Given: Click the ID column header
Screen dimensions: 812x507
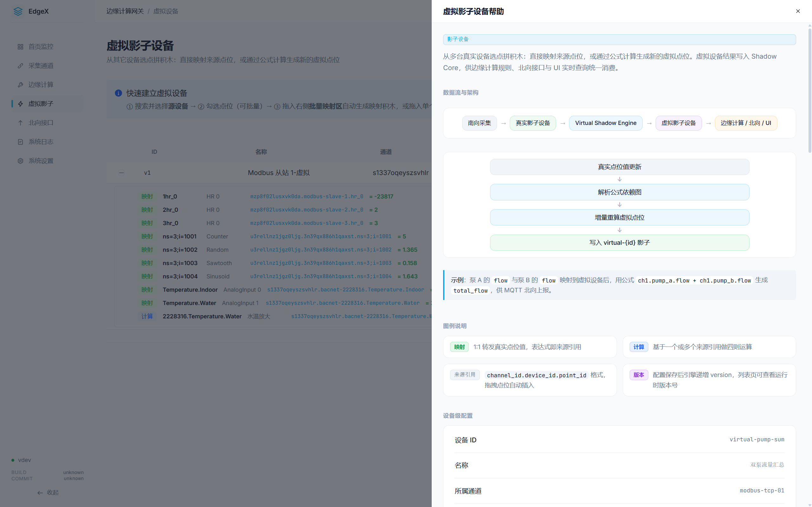Looking at the screenshot, I should (x=154, y=152).
